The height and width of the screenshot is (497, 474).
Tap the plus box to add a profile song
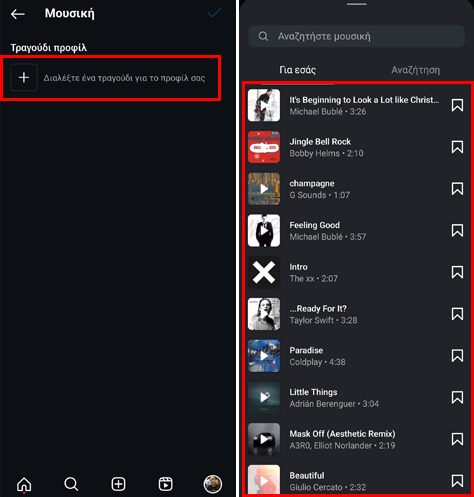(x=24, y=77)
